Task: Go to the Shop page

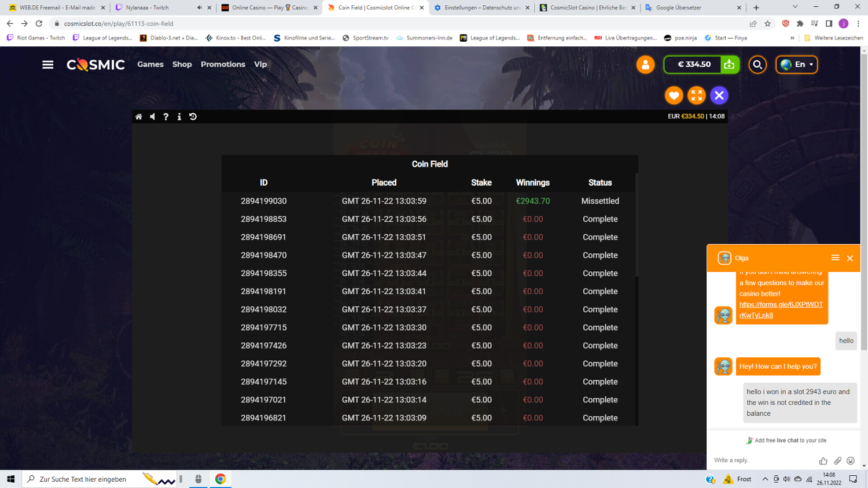Action: click(182, 64)
